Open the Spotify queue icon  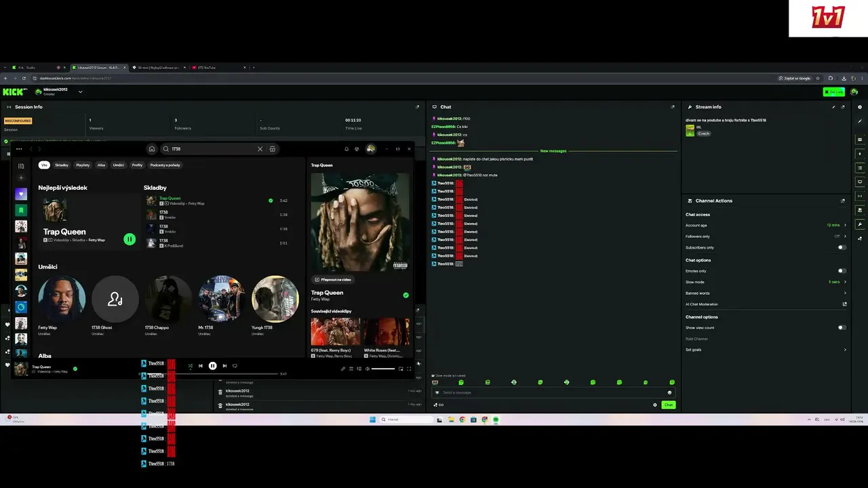tap(351, 369)
